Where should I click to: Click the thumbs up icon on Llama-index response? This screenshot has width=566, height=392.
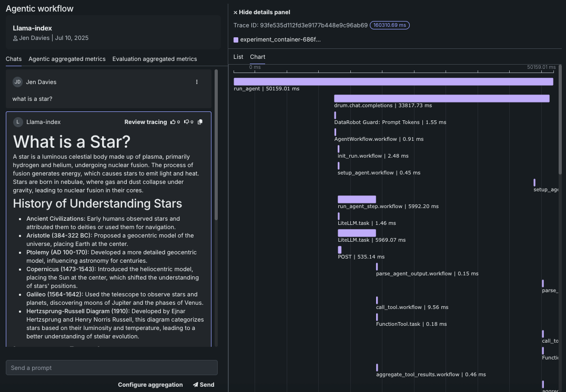point(173,122)
